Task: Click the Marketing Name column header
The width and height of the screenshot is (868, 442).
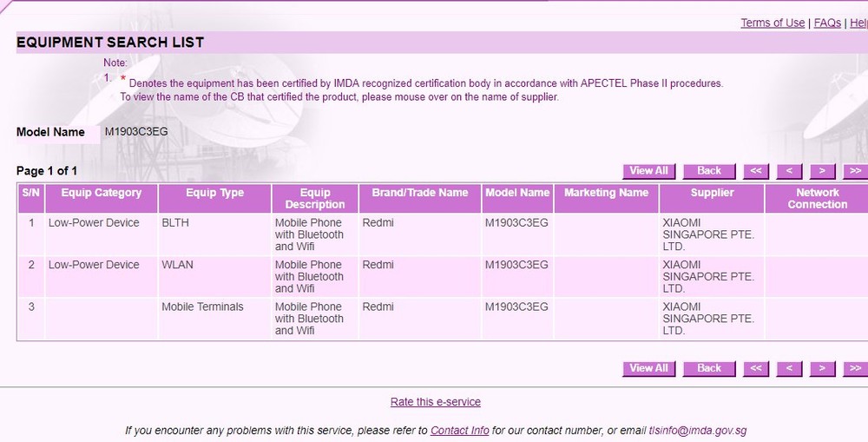Action: [x=606, y=198]
